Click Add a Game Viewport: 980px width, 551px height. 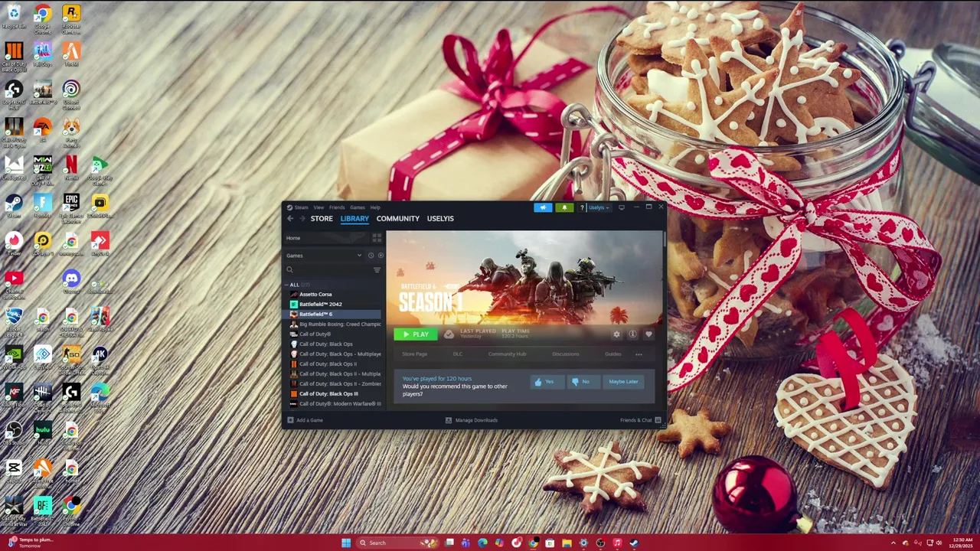pyautogui.click(x=305, y=420)
